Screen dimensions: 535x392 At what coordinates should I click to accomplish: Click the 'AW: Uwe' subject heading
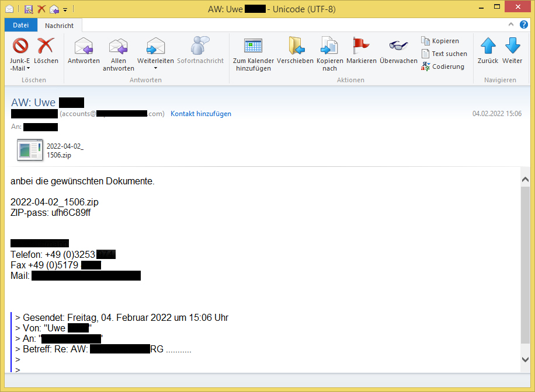[33, 103]
